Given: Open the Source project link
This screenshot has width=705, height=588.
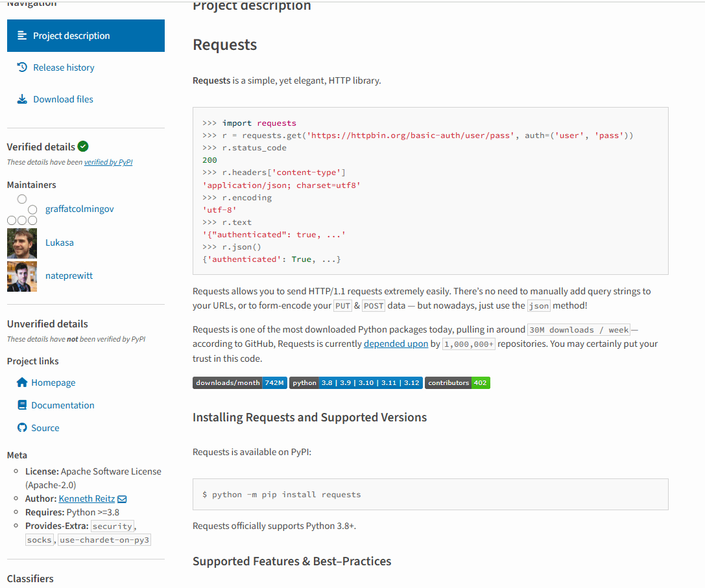Looking at the screenshot, I should (x=45, y=428).
